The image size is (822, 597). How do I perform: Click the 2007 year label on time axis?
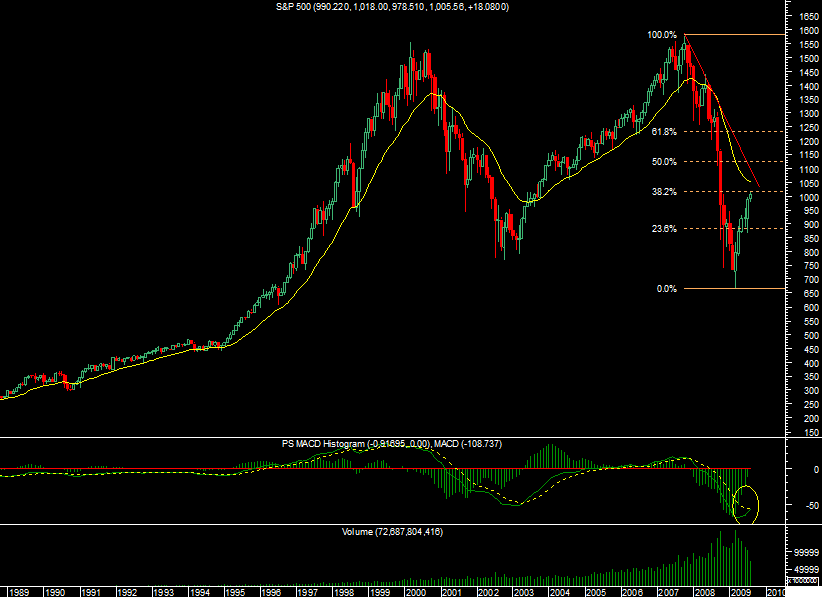point(669,592)
